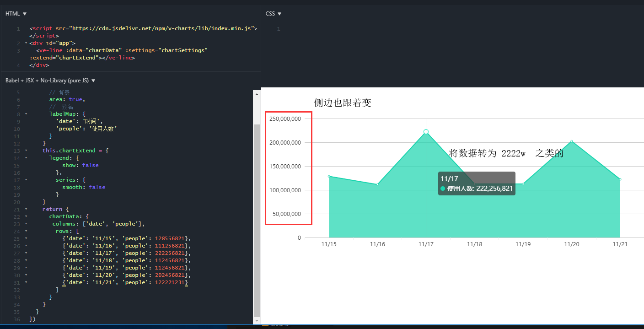This screenshot has height=329, width=644.
Task: Click inside the red-outlined y-axis region
Action: (x=288, y=167)
